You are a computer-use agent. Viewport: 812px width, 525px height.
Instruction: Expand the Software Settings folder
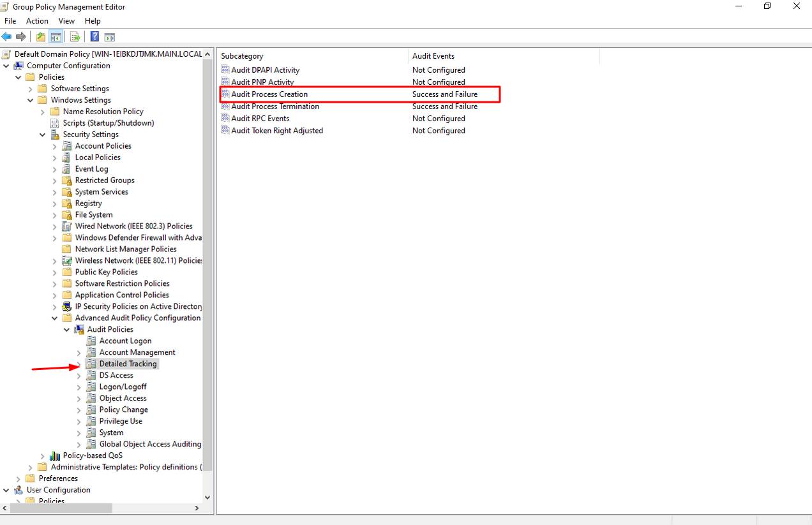[x=31, y=89]
